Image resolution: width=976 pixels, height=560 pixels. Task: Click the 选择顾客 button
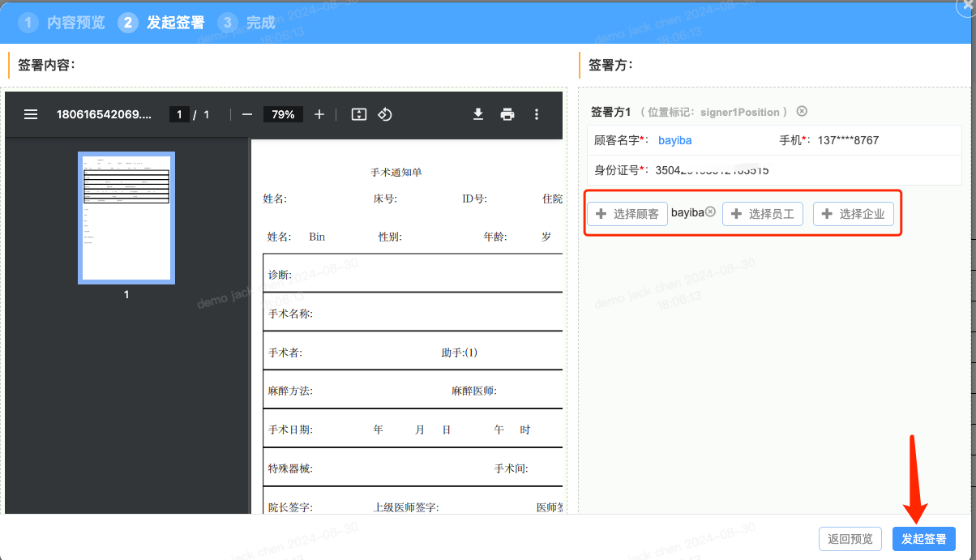pos(627,214)
